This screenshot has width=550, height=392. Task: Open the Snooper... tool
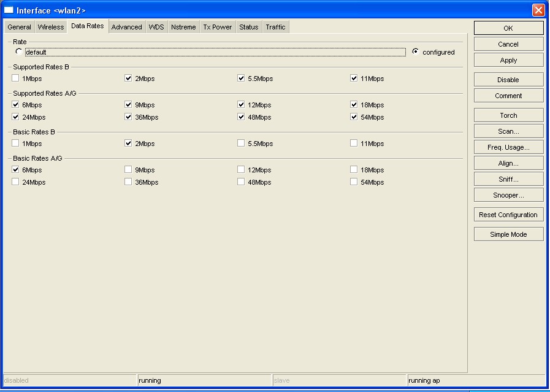(508, 195)
